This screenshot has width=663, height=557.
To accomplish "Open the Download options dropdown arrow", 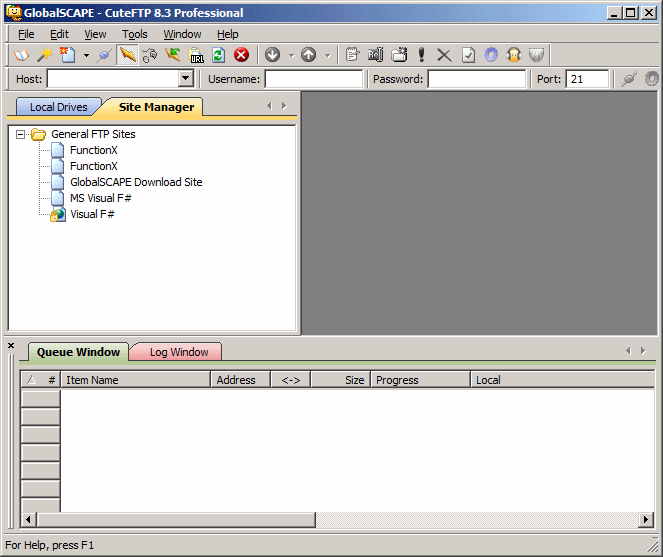I will point(291,55).
